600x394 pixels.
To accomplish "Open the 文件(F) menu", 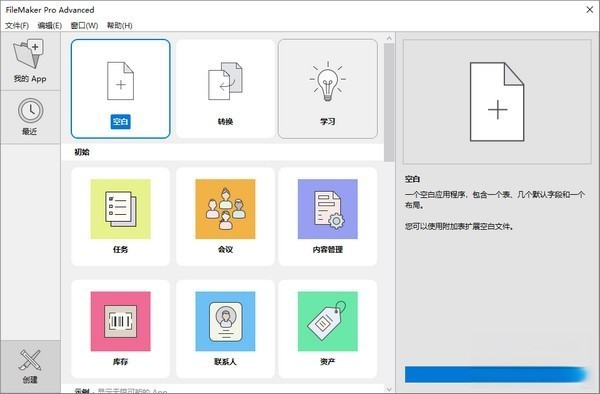I will (17, 26).
